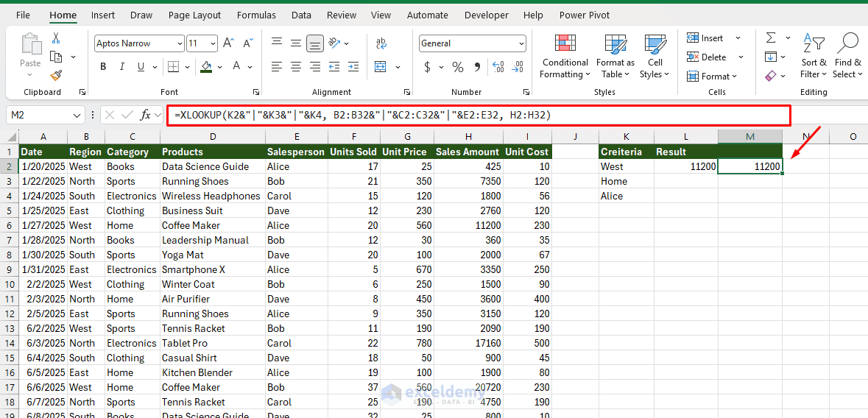Image resolution: width=868 pixels, height=418 pixels.
Task: Click criteria cell Home in column K
Action: click(626, 181)
